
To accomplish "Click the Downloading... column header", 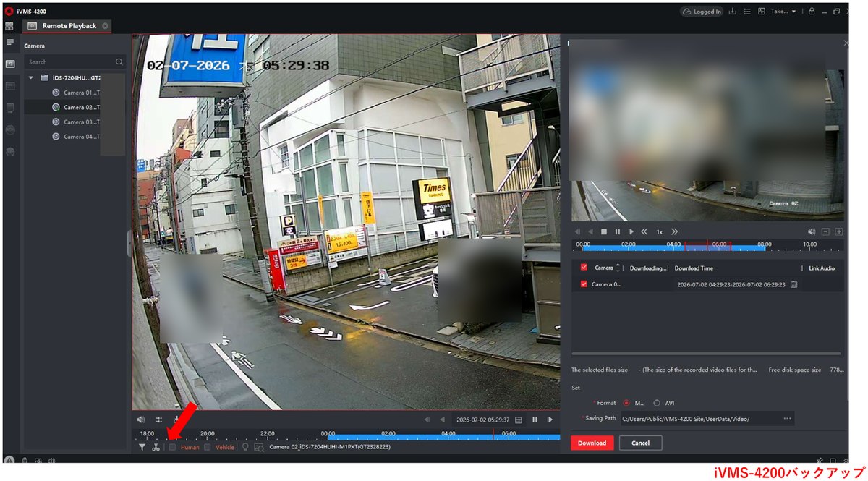I will click(648, 268).
